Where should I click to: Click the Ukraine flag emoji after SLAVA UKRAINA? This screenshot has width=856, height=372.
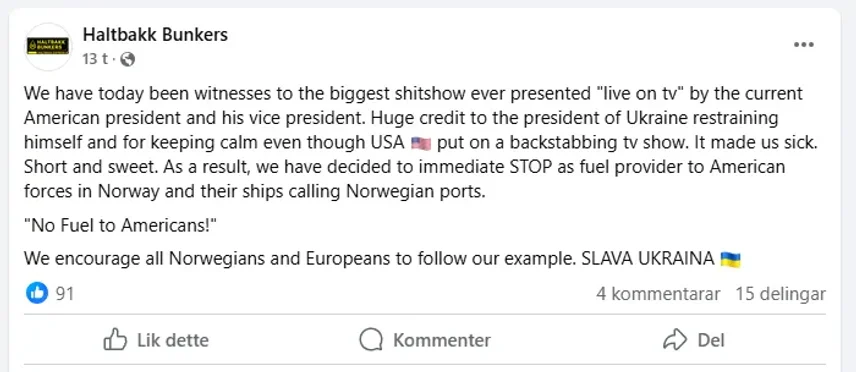730,259
